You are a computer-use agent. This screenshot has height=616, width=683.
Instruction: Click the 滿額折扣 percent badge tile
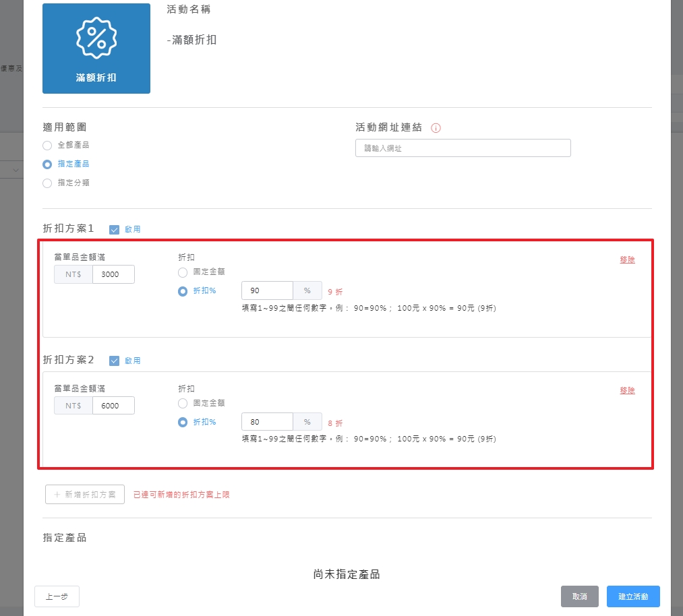click(96, 49)
